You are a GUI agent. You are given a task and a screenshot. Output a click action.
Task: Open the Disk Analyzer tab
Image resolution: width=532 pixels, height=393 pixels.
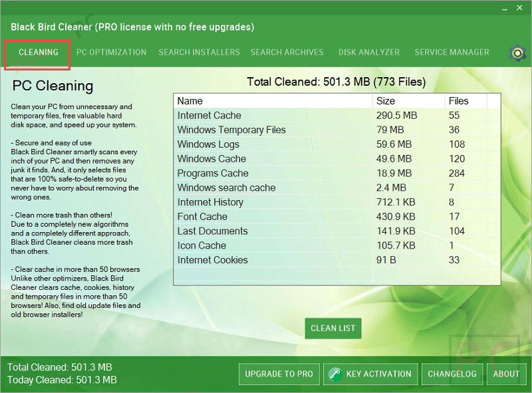(x=368, y=52)
